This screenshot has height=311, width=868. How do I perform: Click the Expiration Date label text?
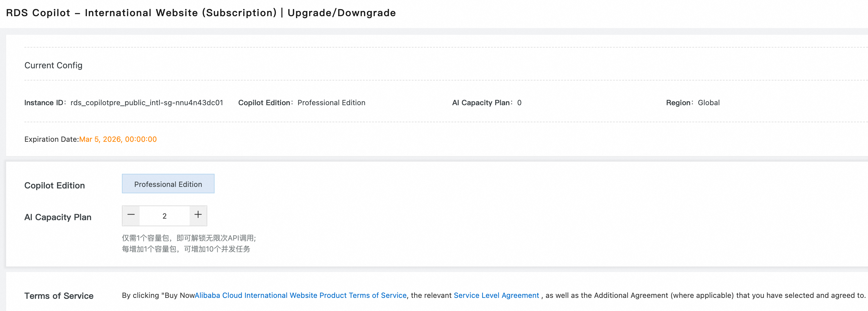tap(51, 140)
